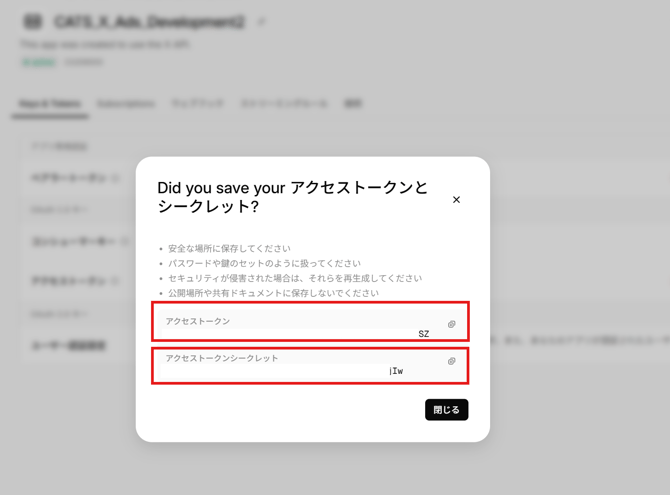Click the app icon beside the app name
The width and height of the screenshot is (670, 495).
(33, 21)
